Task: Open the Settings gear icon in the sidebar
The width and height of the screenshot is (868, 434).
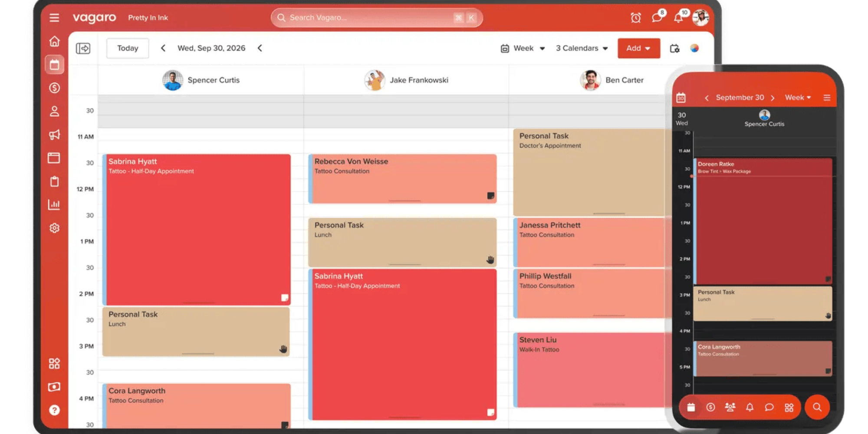Action: point(54,228)
